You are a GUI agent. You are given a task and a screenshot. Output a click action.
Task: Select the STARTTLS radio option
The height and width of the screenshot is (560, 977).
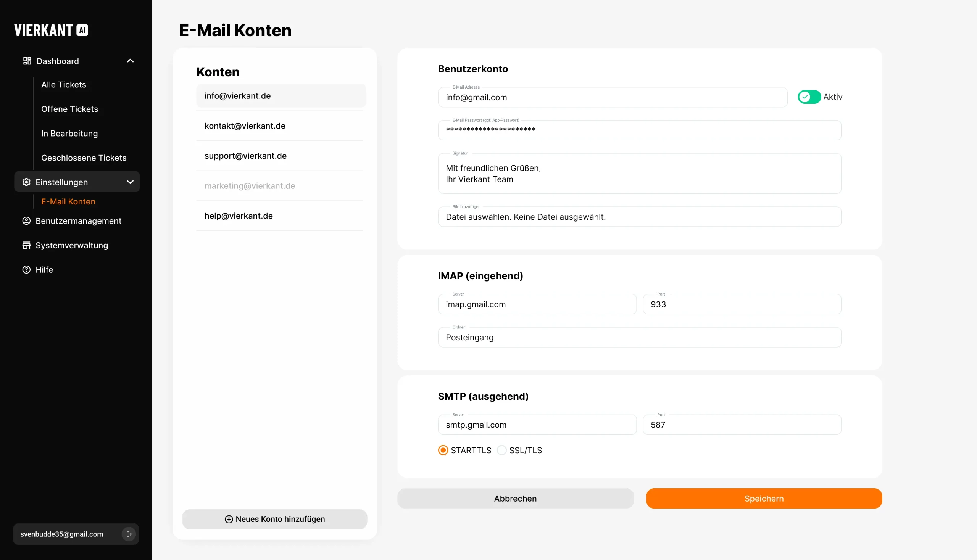click(x=443, y=450)
